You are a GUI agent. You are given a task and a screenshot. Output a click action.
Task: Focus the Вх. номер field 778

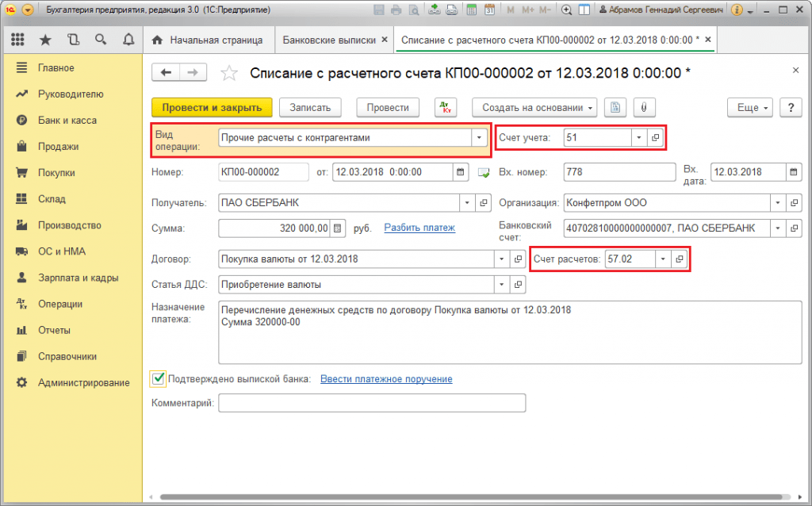point(619,172)
